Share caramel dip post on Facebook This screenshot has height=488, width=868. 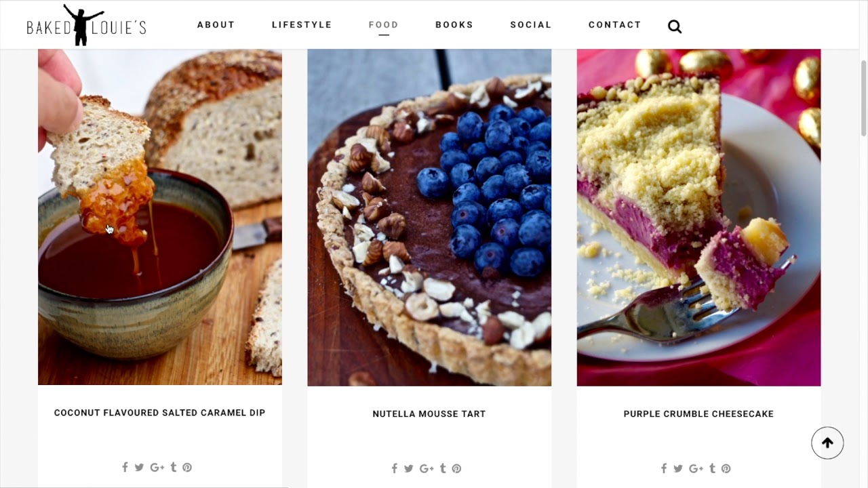[x=125, y=467]
